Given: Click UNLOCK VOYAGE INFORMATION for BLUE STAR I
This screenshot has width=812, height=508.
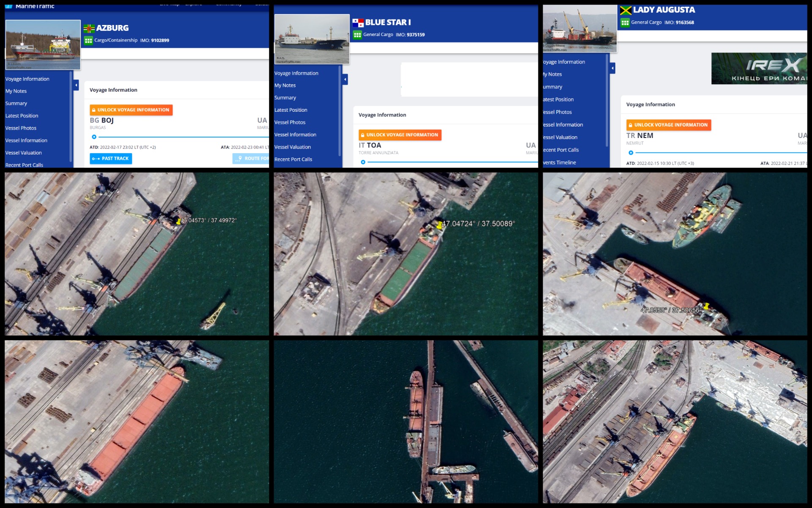Looking at the screenshot, I should click(x=400, y=135).
